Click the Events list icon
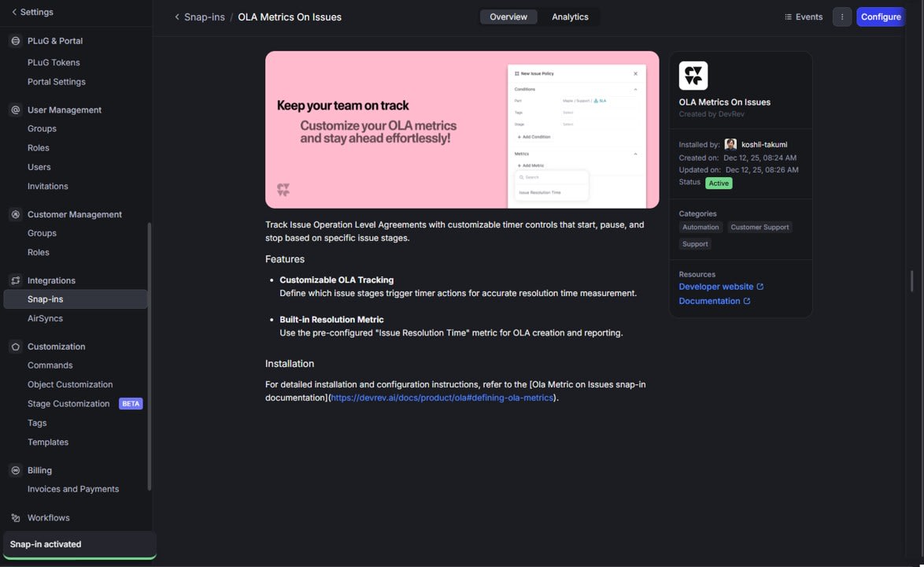Viewport: 924px width, 567px height. 788,17
